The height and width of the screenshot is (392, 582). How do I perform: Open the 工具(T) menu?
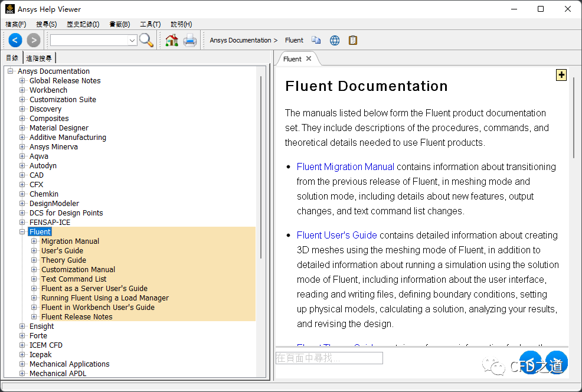coord(150,24)
